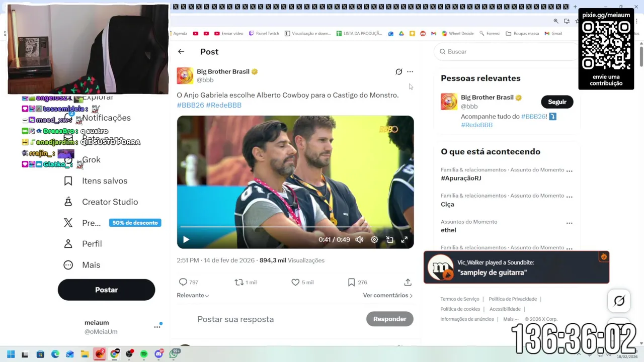Viewport: 644px width, 362px height.
Task: Open options for the Ciça trend
Action: (x=569, y=197)
